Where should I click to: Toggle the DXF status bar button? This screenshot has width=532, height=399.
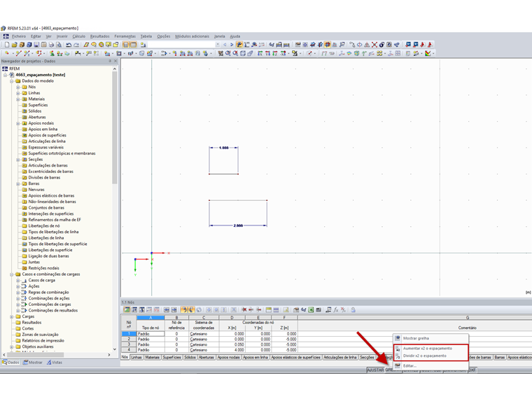472,370
